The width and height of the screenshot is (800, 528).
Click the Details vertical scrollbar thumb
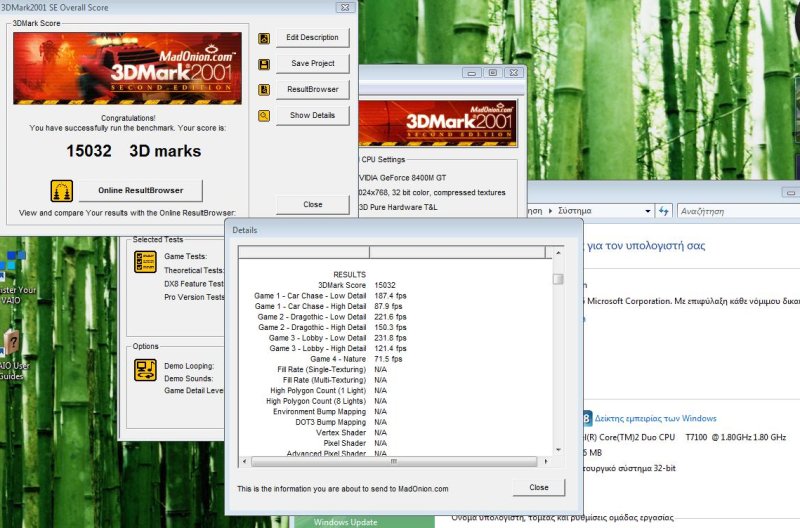[x=558, y=279]
